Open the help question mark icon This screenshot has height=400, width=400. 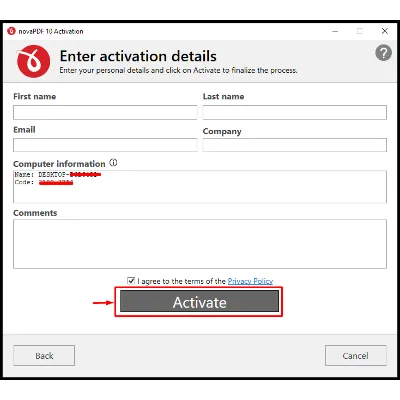tap(383, 53)
